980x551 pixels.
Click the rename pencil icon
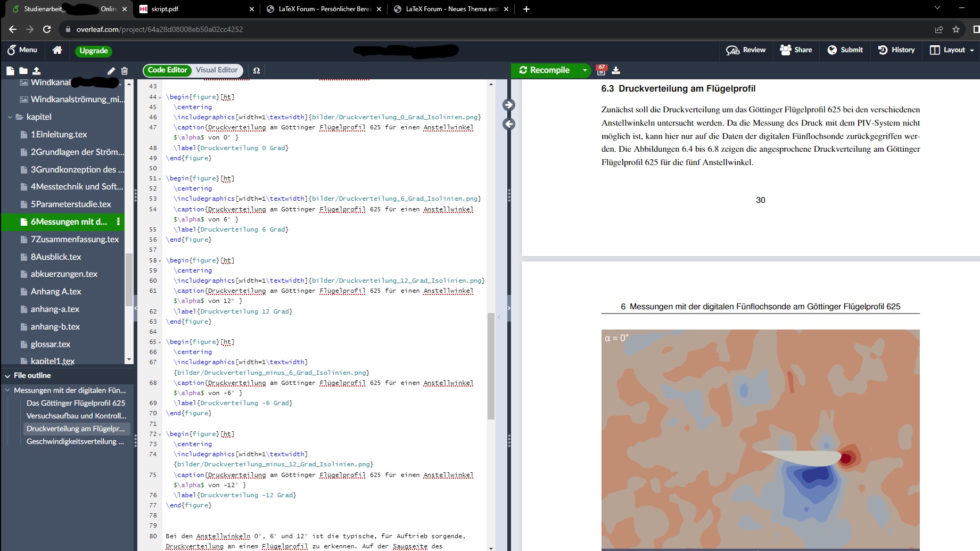(111, 71)
